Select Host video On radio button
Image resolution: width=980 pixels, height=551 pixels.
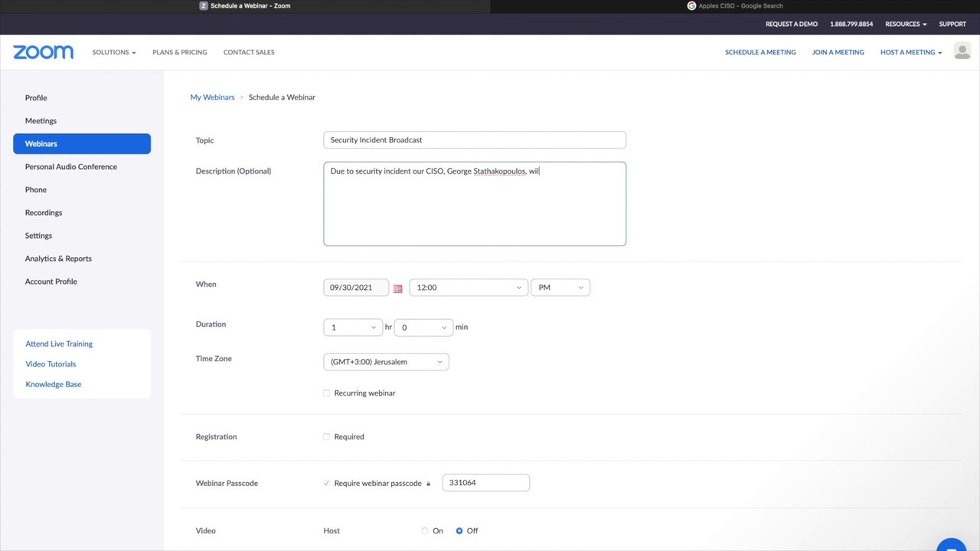point(425,531)
